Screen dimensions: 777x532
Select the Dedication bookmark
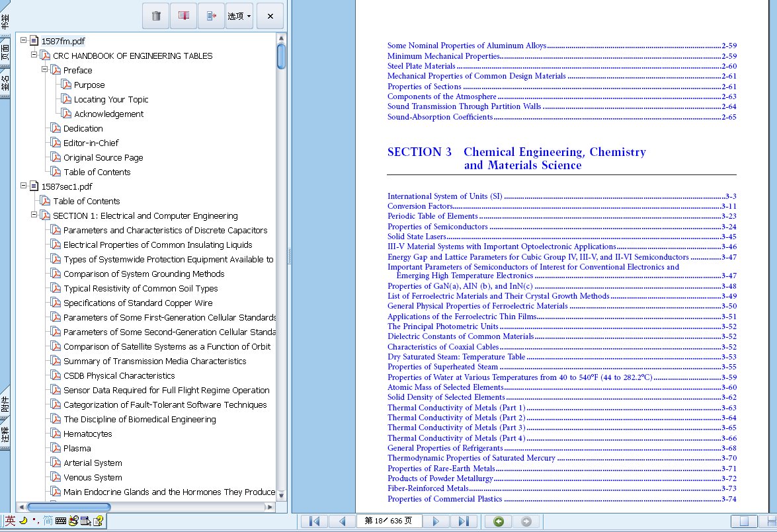point(83,128)
